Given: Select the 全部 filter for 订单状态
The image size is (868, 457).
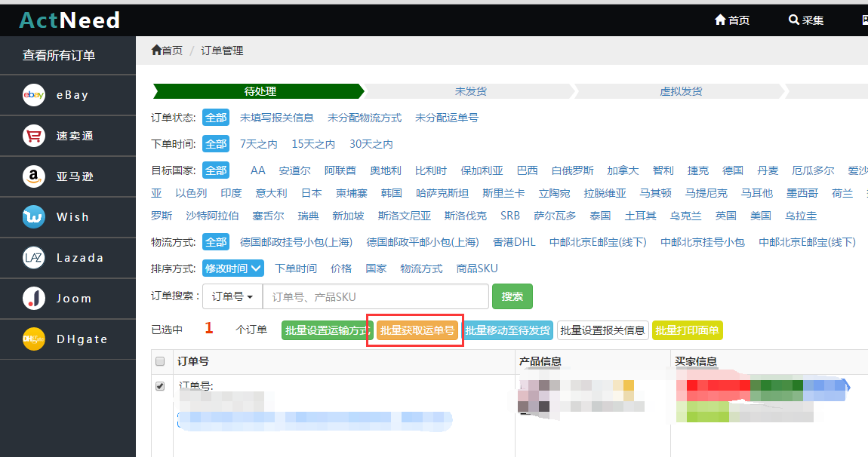Looking at the screenshot, I should pos(216,117).
